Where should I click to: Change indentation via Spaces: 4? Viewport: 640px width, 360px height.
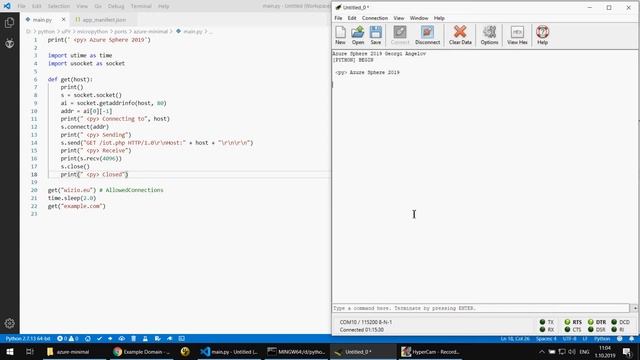[x=546, y=339]
